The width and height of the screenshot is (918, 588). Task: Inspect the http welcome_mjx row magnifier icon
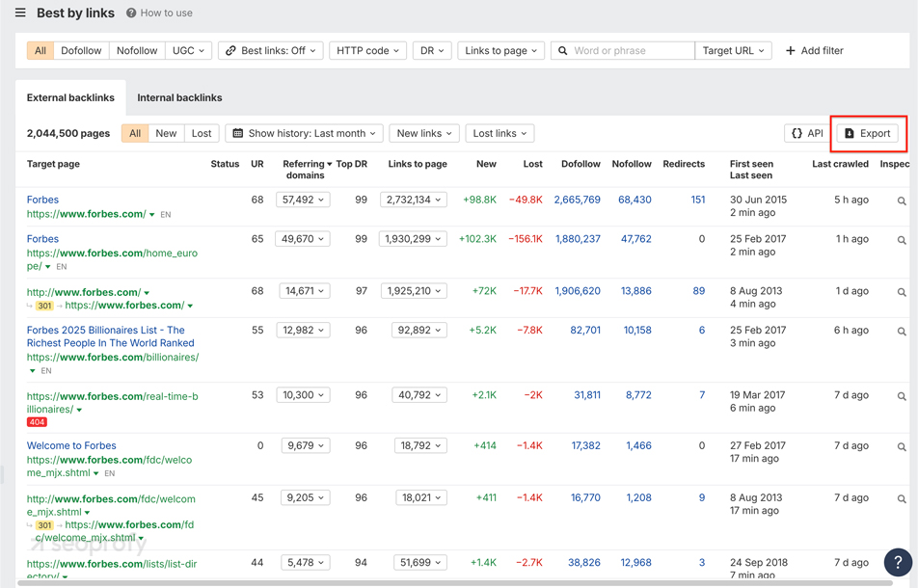pyautogui.click(x=902, y=499)
